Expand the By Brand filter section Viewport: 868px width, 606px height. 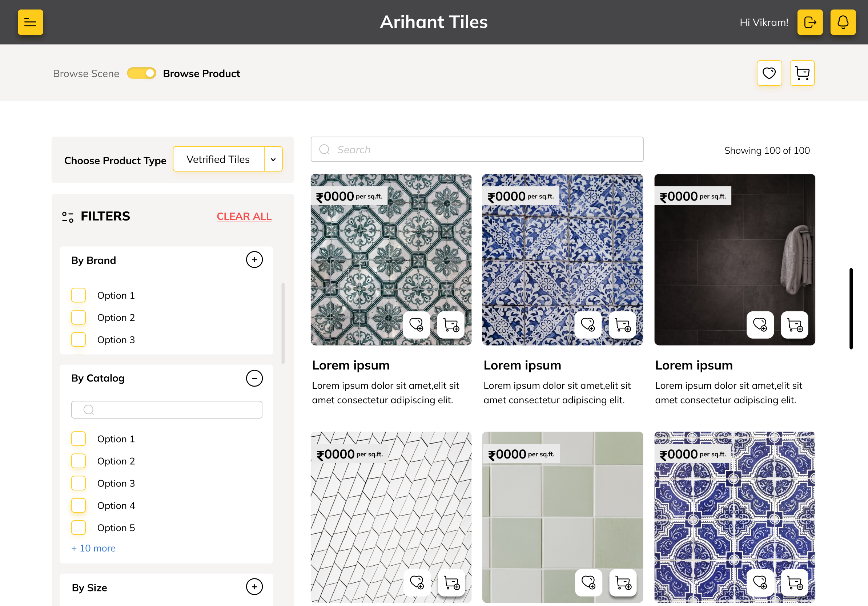click(x=254, y=259)
